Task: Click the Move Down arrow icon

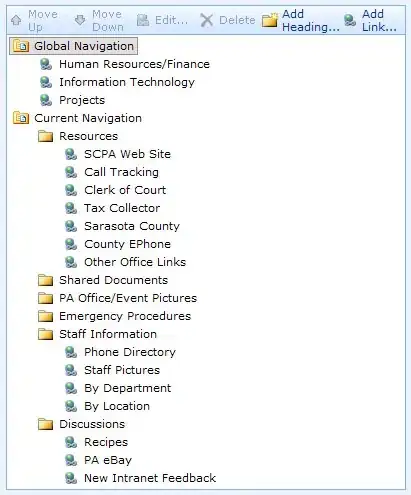Action: pyautogui.click(x=80, y=20)
